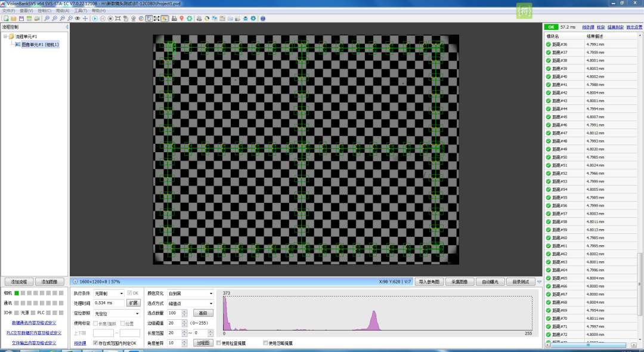Click the New project toolbar icon
This screenshot has width=644, height=352.
tap(6, 18)
